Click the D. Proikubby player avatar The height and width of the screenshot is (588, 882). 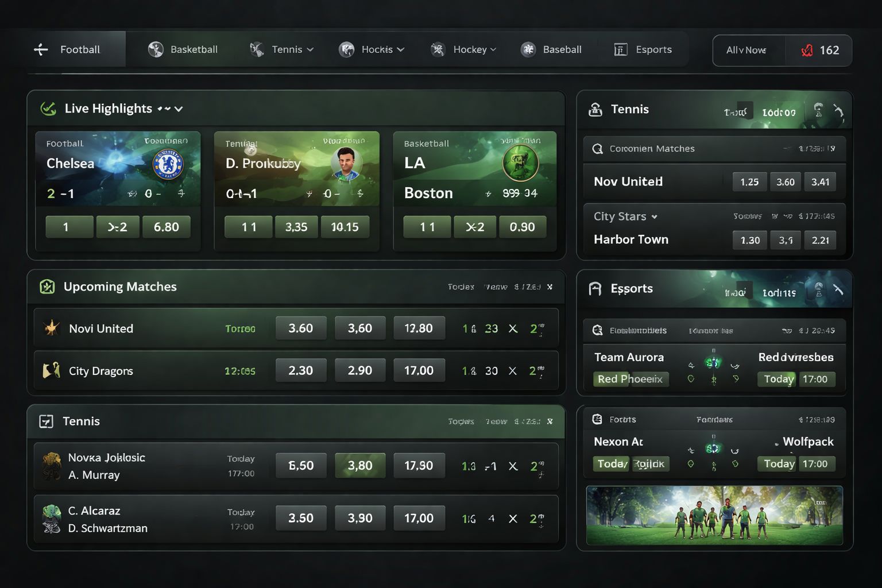346,163
